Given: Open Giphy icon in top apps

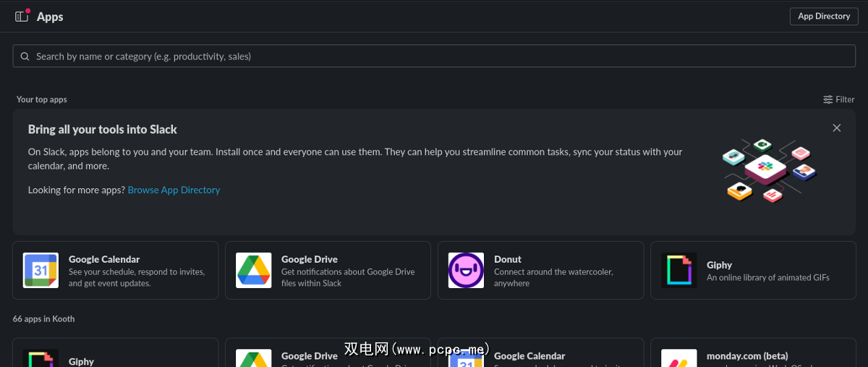Looking at the screenshot, I should pyautogui.click(x=678, y=270).
